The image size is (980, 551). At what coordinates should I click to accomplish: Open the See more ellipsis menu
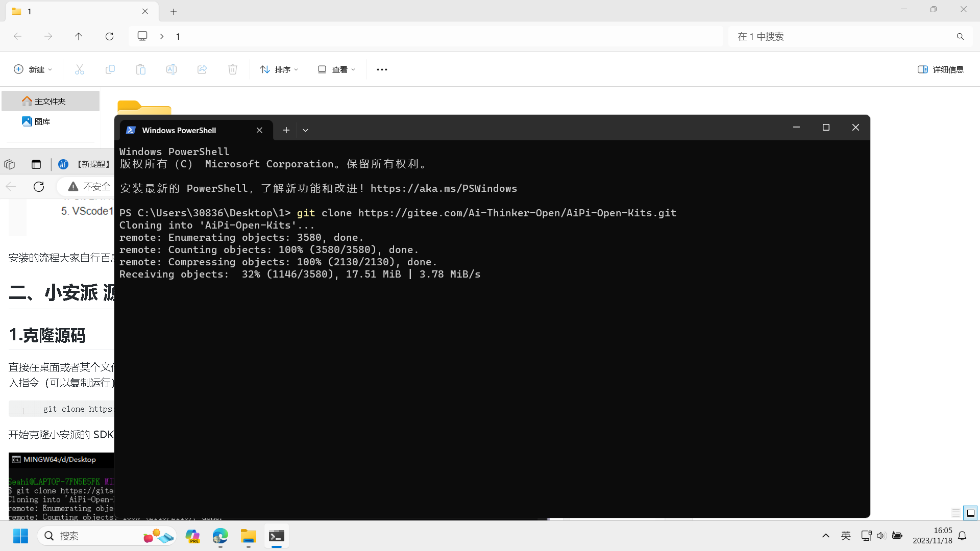tap(382, 69)
